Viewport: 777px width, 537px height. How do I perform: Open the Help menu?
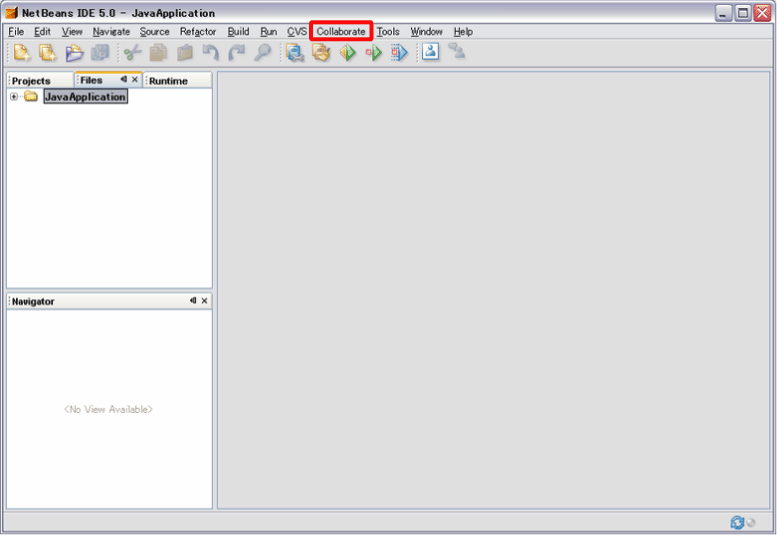pos(463,32)
